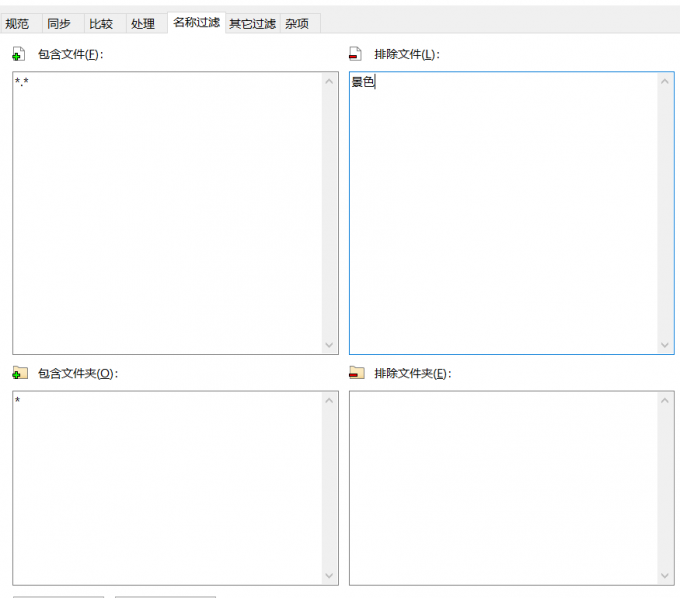Select the 处理 tab
The height and width of the screenshot is (598, 680).
click(x=143, y=23)
